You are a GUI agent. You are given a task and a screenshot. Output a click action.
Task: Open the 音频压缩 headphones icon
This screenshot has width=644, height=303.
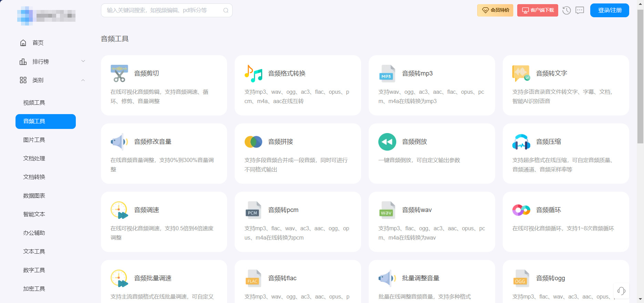521,142
